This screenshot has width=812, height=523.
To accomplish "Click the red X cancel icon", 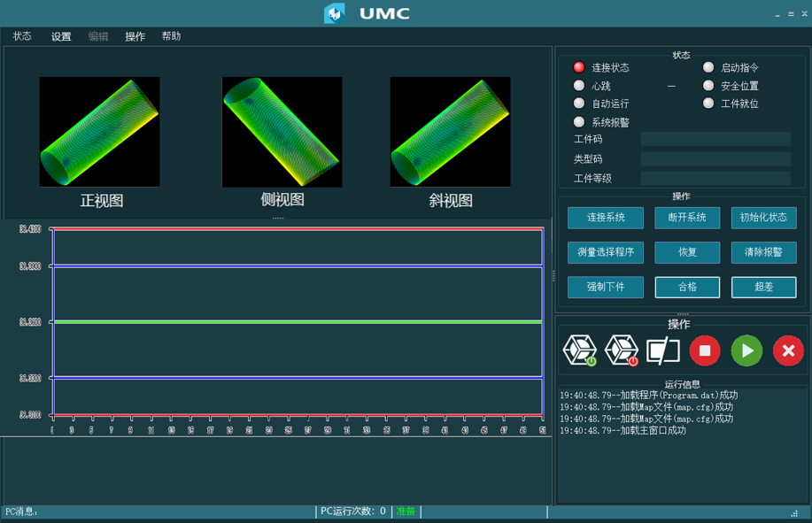I will pyautogui.click(x=788, y=350).
